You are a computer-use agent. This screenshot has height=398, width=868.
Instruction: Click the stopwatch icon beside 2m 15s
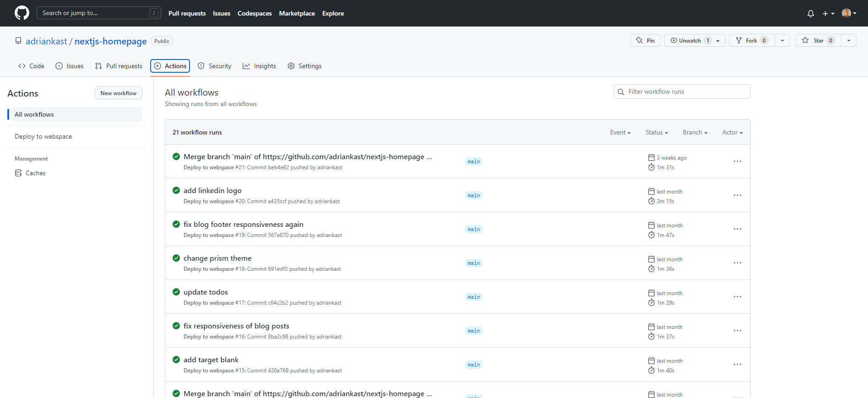651,201
